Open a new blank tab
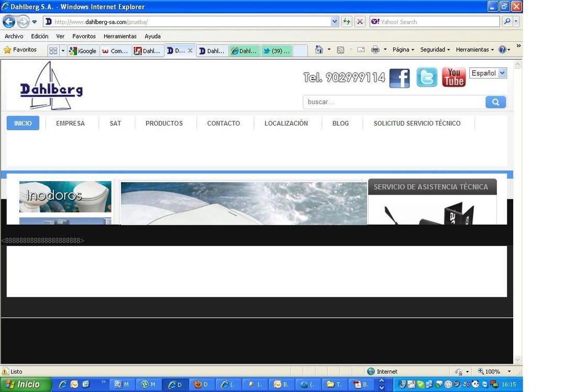Screen dimensions: 576x392 300,51
